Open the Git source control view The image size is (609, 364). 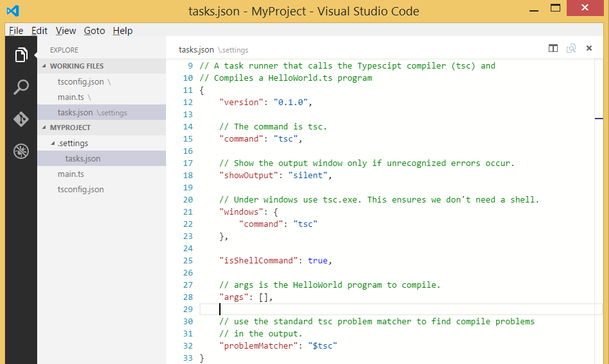(21, 119)
